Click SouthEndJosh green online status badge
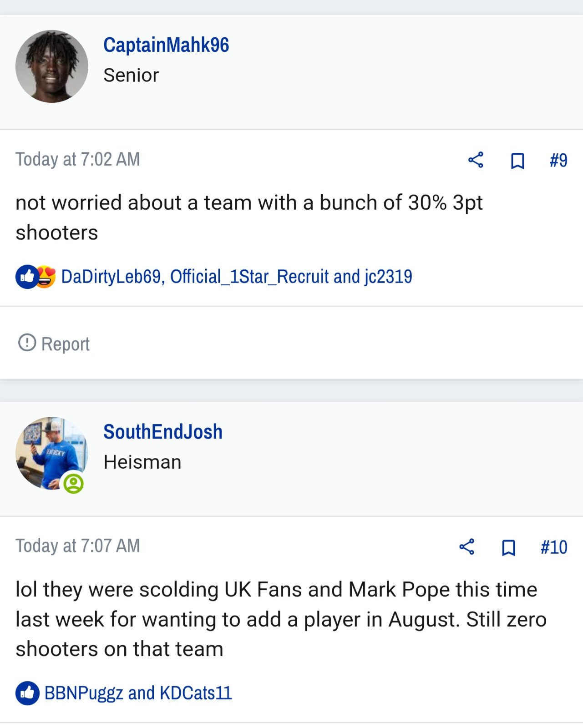The width and height of the screenshot is (583, 728). (x=73, y=483)
